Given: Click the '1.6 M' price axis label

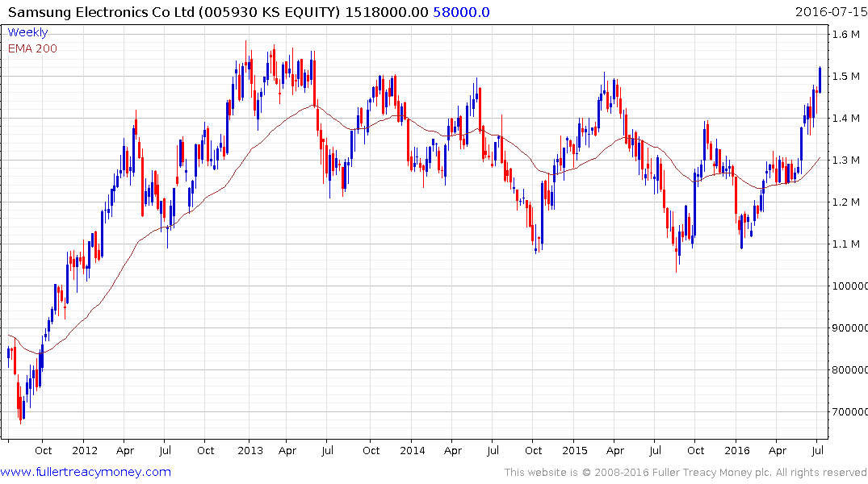Looking at the screenshot, I should point(846,35).
